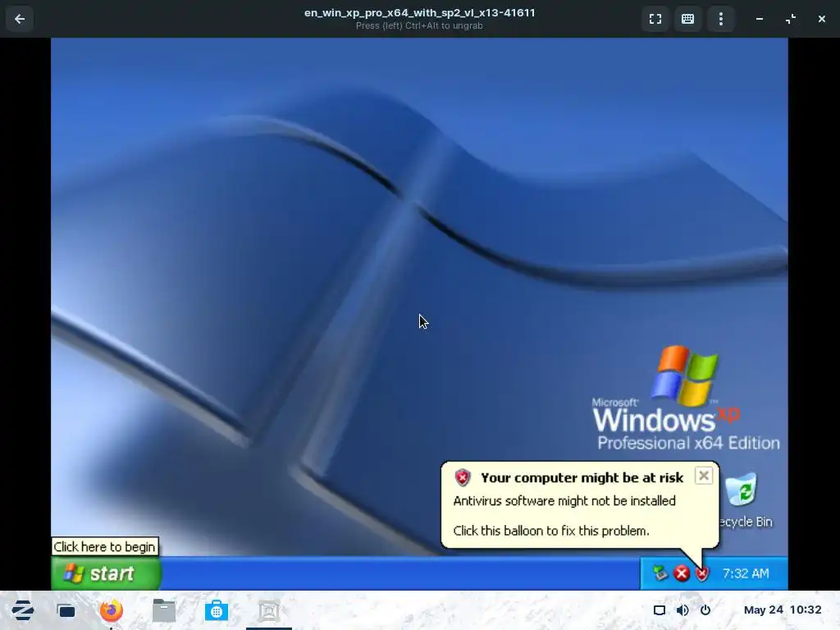Open the host power menu

pos(705,610)
